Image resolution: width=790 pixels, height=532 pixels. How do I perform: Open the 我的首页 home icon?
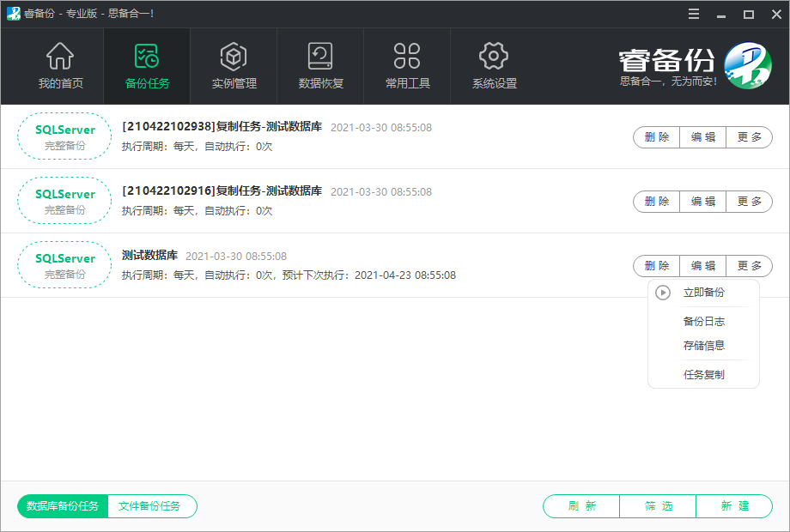click(x=60, y=56)
